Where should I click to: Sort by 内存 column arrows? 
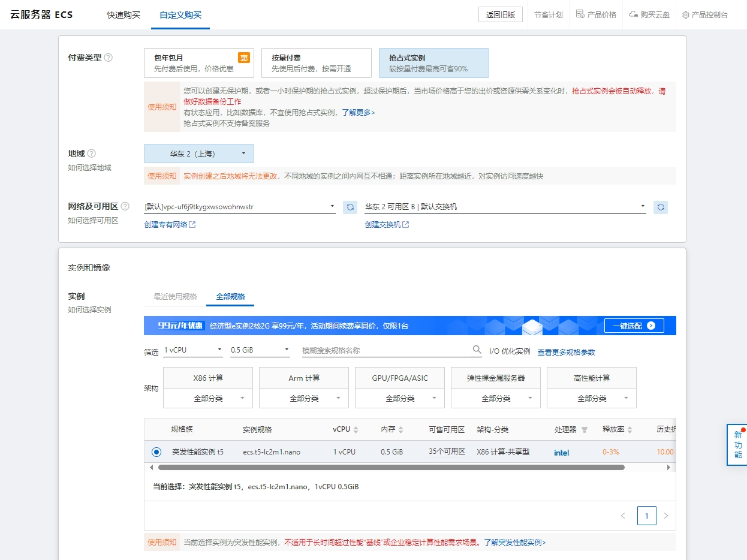[401, 430]
